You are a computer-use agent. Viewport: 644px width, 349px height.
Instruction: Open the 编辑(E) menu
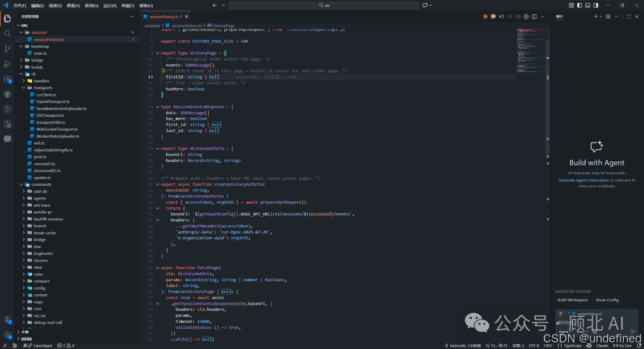pyautogui.click(x=38, y=5)
